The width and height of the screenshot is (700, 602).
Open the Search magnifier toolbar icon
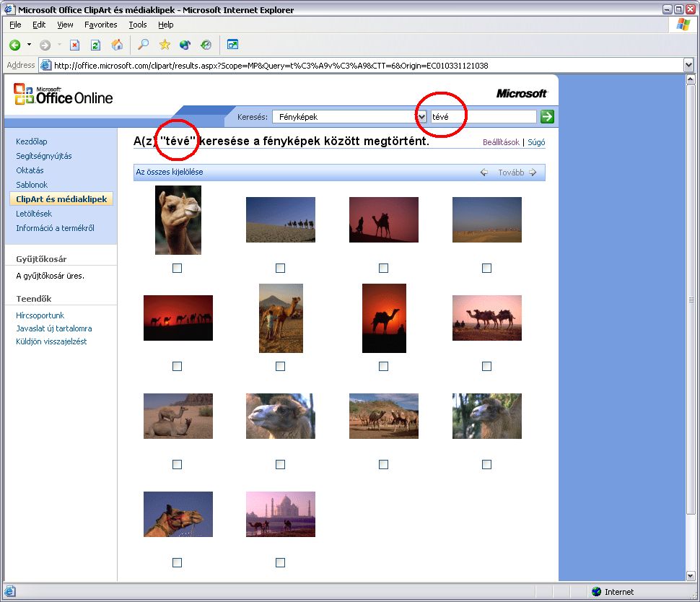143,45
